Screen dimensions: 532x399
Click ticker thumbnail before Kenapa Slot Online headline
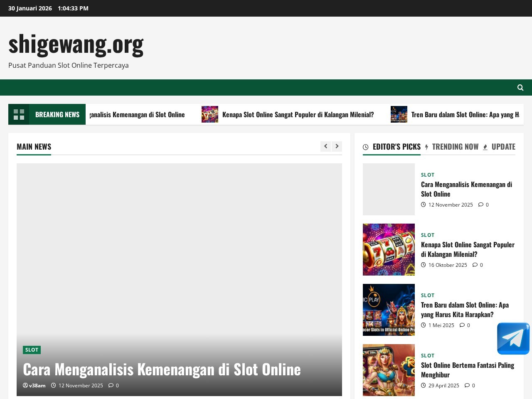pyautogui.click(x=210, y=114)
